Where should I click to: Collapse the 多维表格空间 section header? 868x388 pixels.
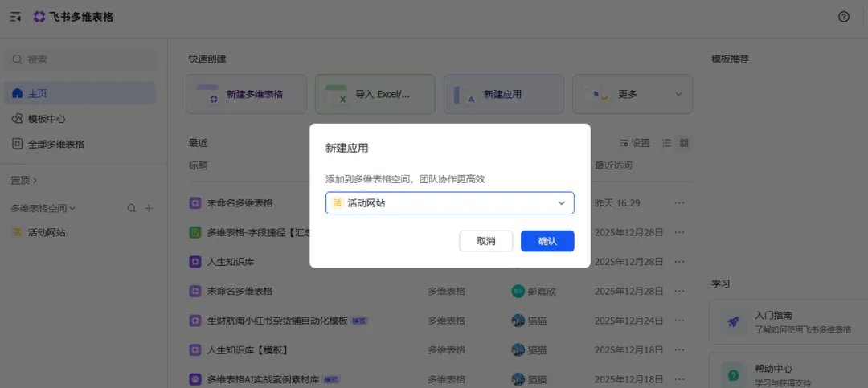[43, 209]
